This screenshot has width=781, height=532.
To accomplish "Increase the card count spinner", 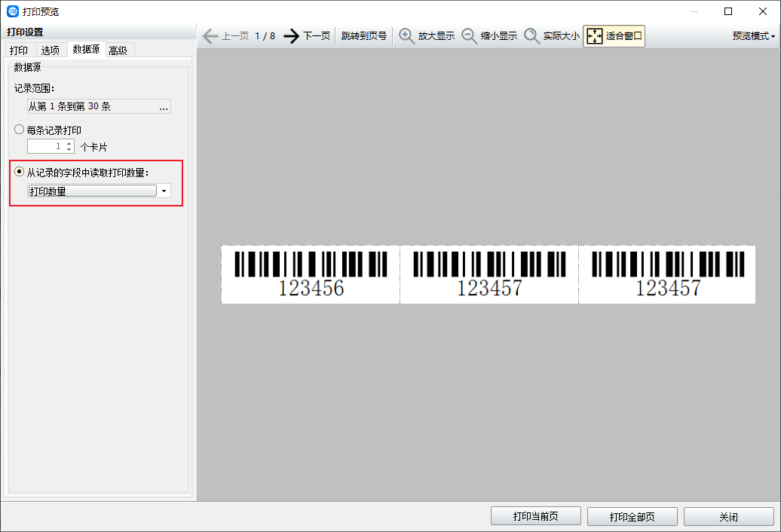I will [69, 143].
